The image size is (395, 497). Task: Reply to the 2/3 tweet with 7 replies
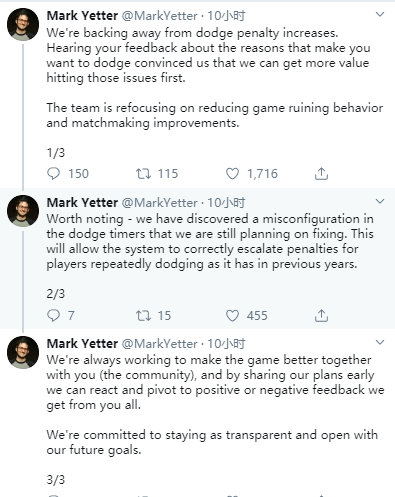click(54, 315)
